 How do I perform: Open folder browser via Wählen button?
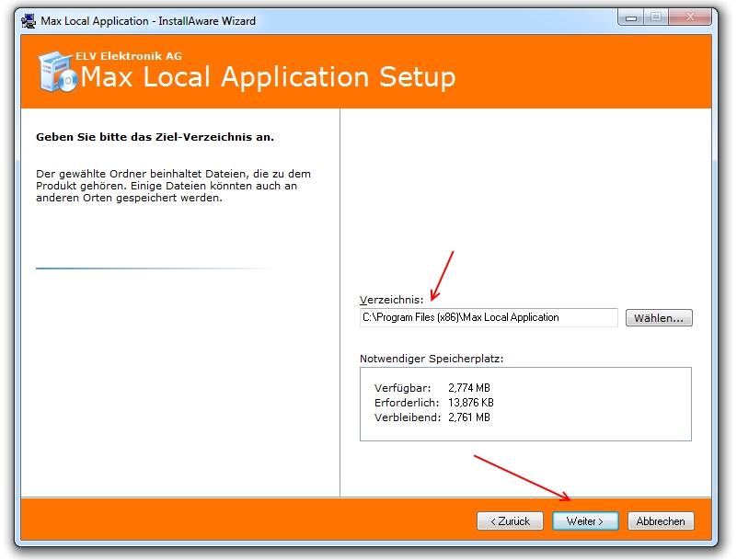[659, 317]
